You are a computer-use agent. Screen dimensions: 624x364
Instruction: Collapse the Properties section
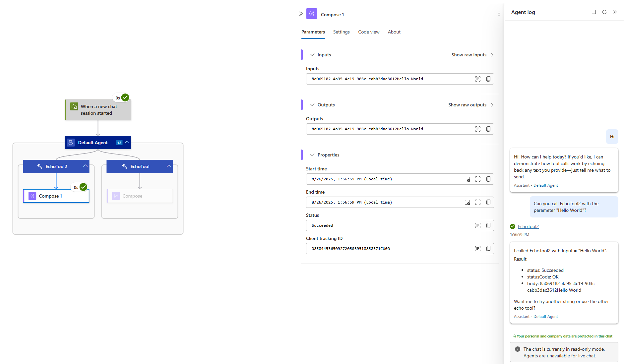click(x=312, y=155)
